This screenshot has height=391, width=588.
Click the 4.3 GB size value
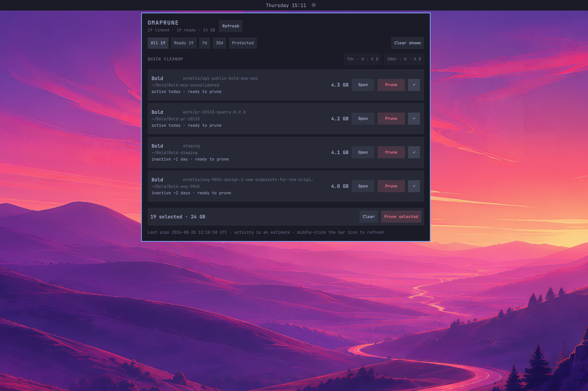point(340,85)
